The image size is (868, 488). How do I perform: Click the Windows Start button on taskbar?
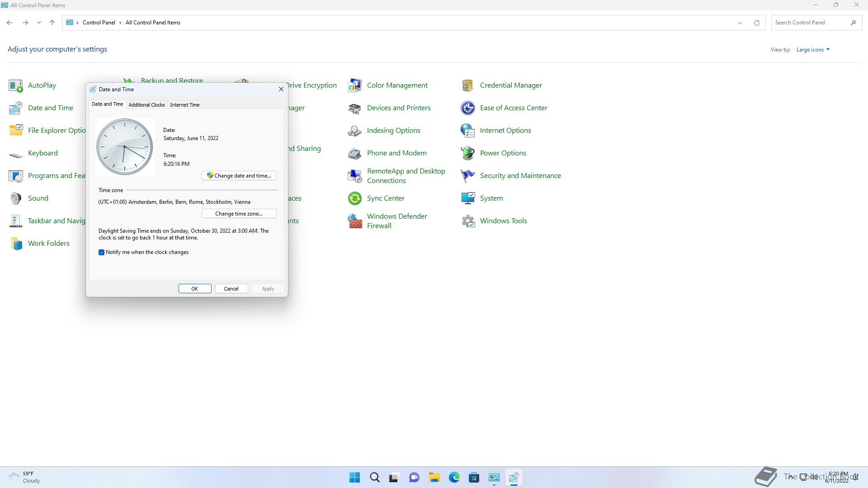[x=355, y=477]
